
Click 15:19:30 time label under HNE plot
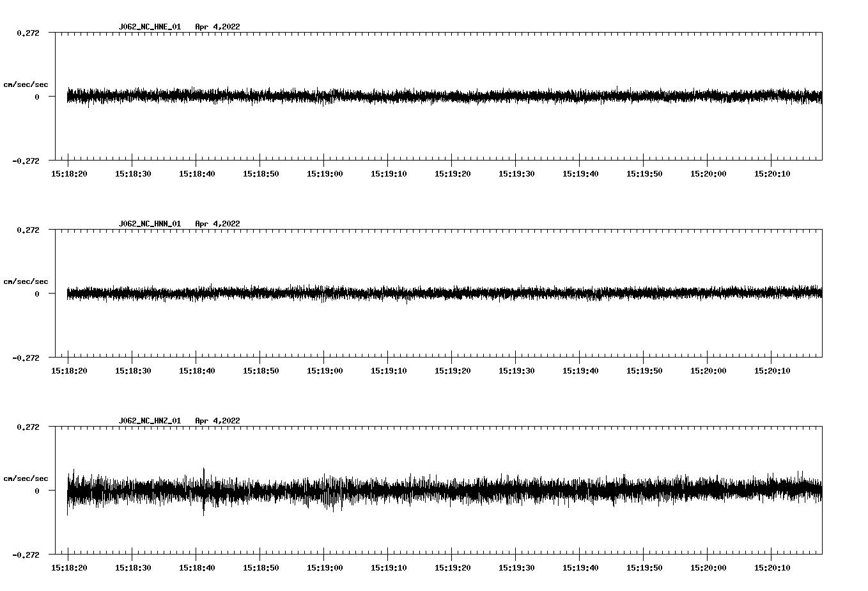point(516,174)
